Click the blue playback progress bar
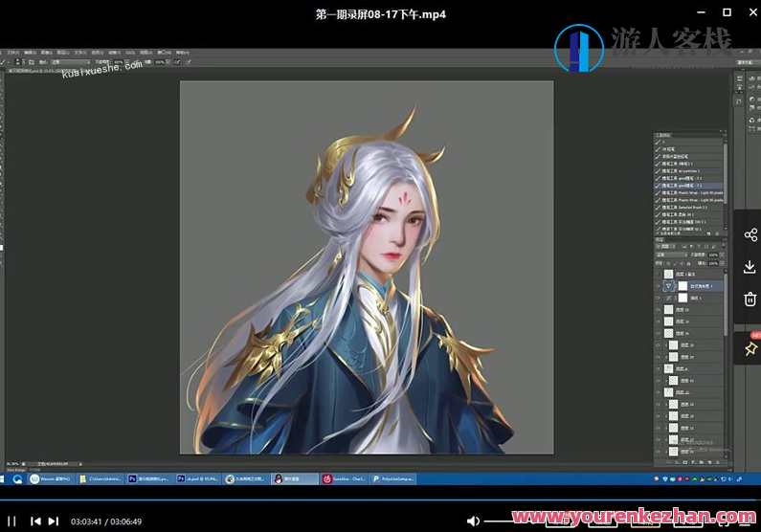Image resolution: width=761 pixels, height=532 pixels. point(381,499)
